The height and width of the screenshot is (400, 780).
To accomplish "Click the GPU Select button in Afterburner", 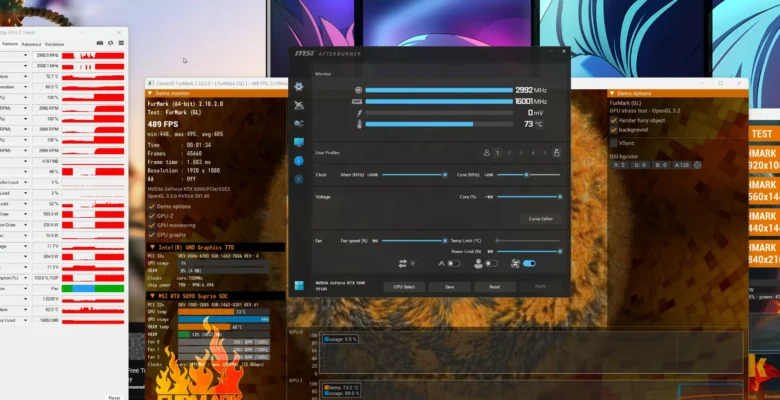I will (404, 287).
